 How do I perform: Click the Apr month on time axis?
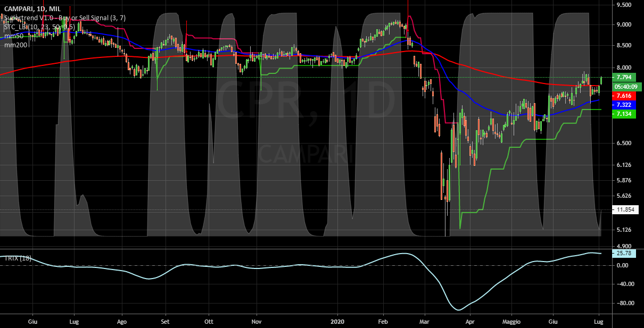[x=470, y=322]
